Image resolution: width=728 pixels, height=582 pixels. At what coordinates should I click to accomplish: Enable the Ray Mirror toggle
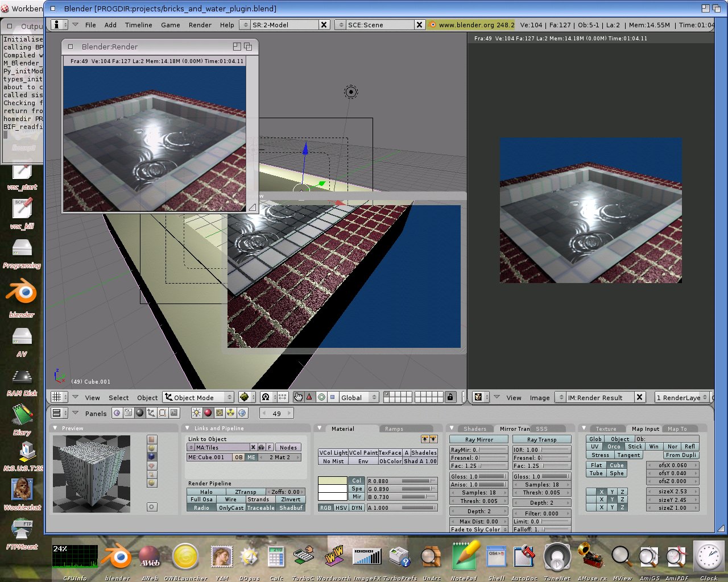click(x=478, y=439)
